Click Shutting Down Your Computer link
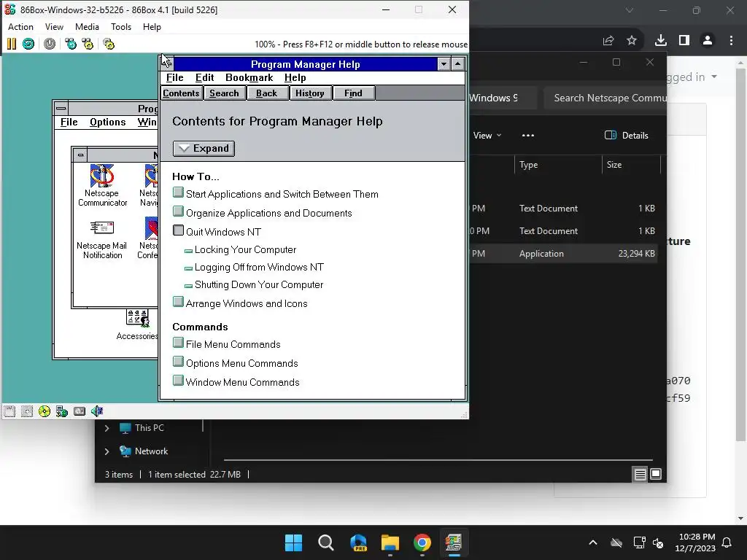 point(259,284)
